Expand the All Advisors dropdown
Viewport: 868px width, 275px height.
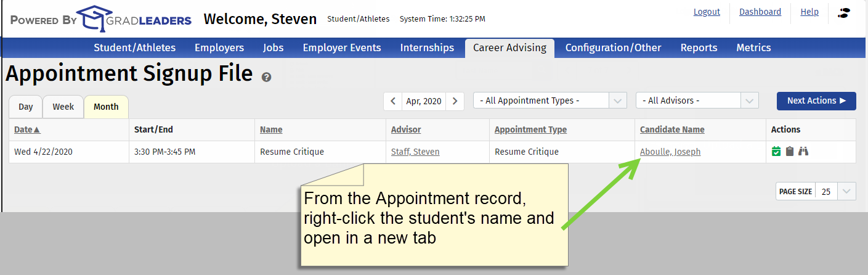point(697,101)
